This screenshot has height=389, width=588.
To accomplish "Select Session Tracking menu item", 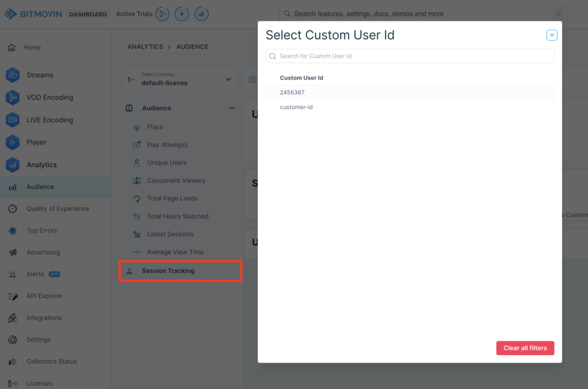I will click(180, 271).
